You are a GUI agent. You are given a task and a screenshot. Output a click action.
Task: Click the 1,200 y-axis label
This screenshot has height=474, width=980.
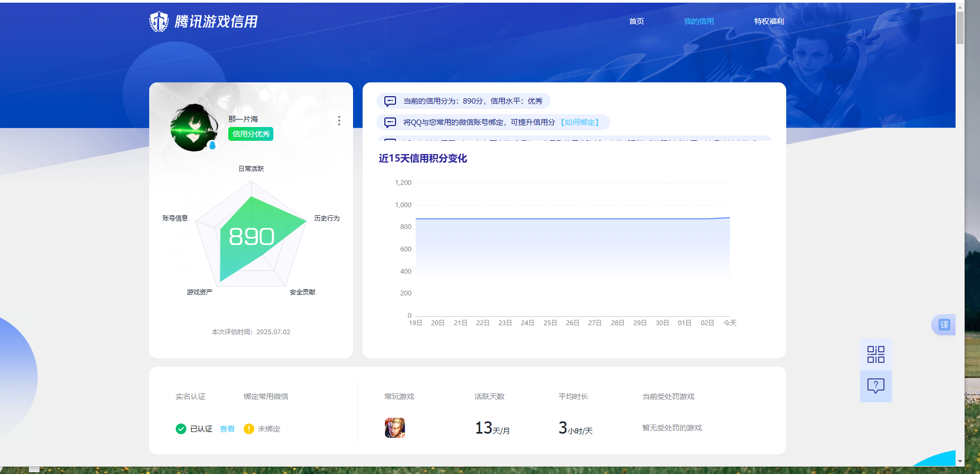pos(403,182)
